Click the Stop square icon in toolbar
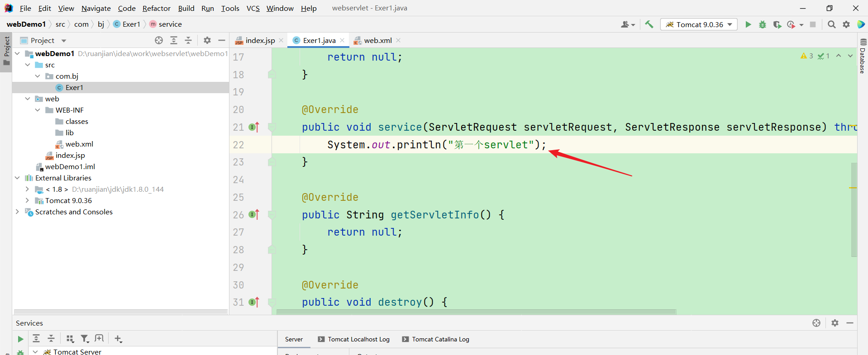 coord(813,24)
